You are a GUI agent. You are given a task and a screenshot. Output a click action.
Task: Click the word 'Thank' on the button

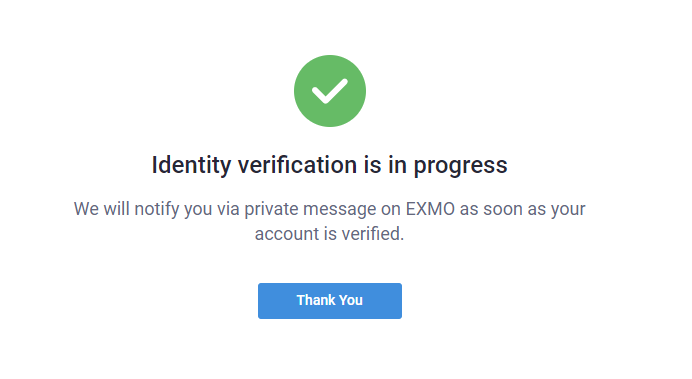[x=316, y=300]
